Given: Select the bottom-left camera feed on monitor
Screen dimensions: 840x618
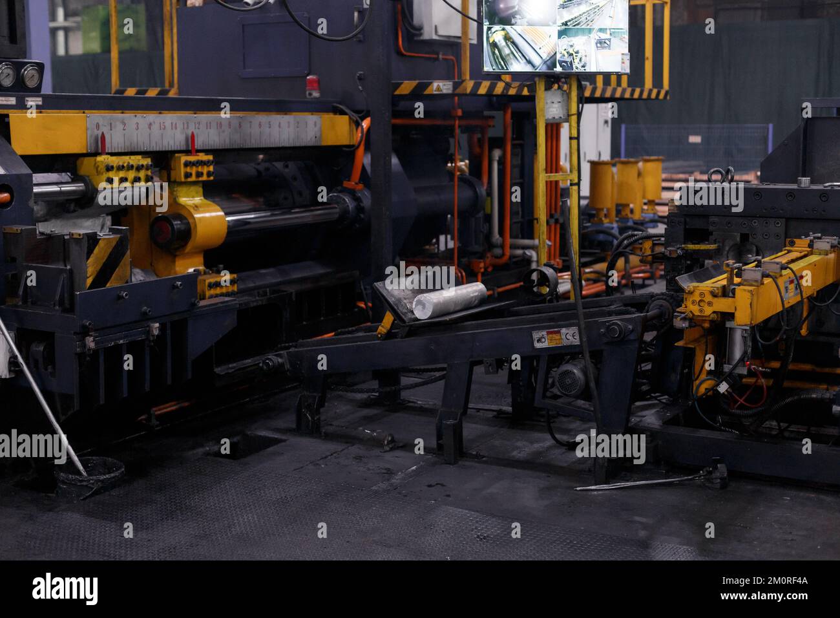Looking at the screenshot, I should coord(520,48).
